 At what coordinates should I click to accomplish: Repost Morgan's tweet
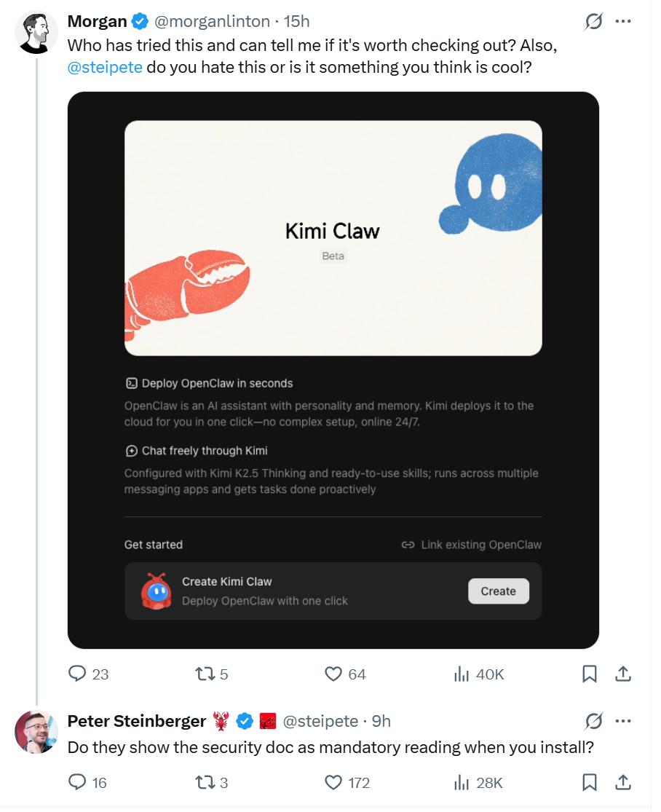204,674
